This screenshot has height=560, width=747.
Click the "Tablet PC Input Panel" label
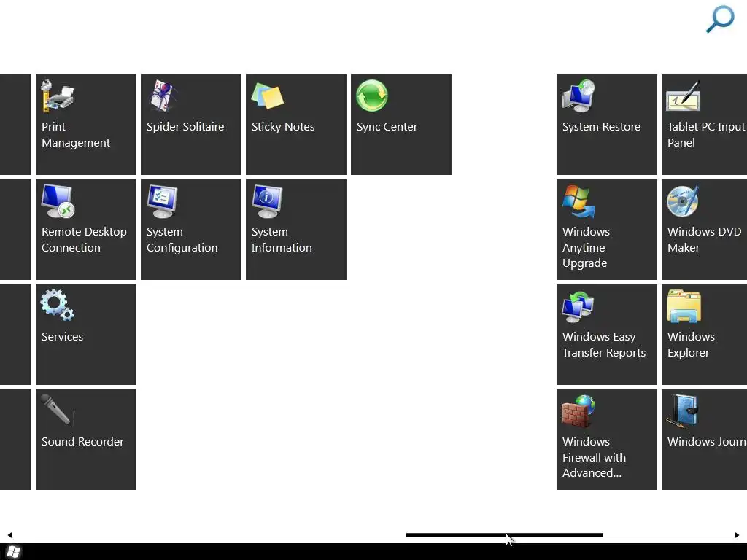706,135
